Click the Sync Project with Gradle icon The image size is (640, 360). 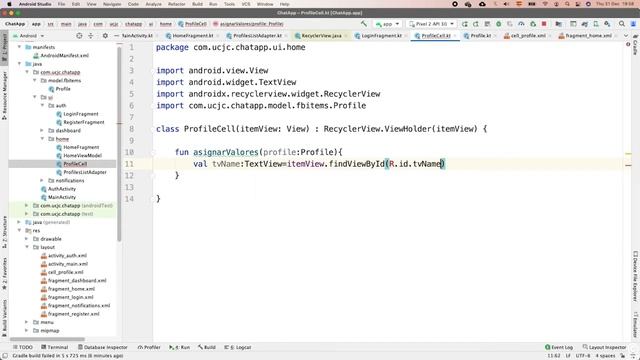584,24
